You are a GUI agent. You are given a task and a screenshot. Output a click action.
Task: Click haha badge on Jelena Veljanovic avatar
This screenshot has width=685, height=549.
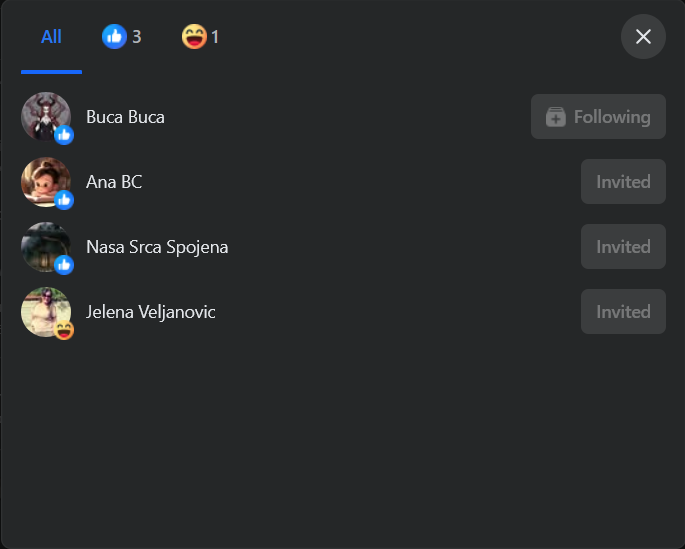[x=64, y=330]
